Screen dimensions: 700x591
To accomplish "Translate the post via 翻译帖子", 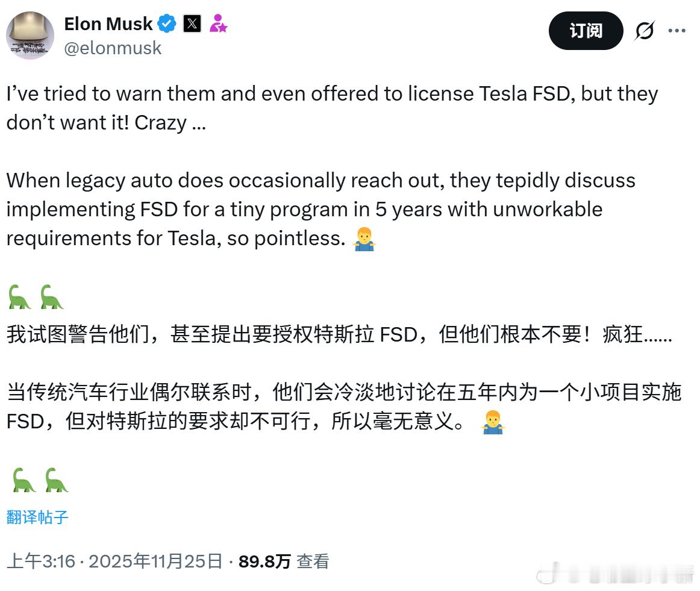I will [37, 517].
